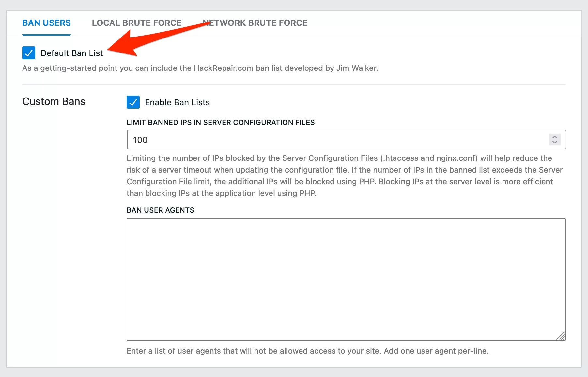Disable the Enable Ban Lists checkbox
Viewport: 588px width, 377px height.
(x=133, y=102)
